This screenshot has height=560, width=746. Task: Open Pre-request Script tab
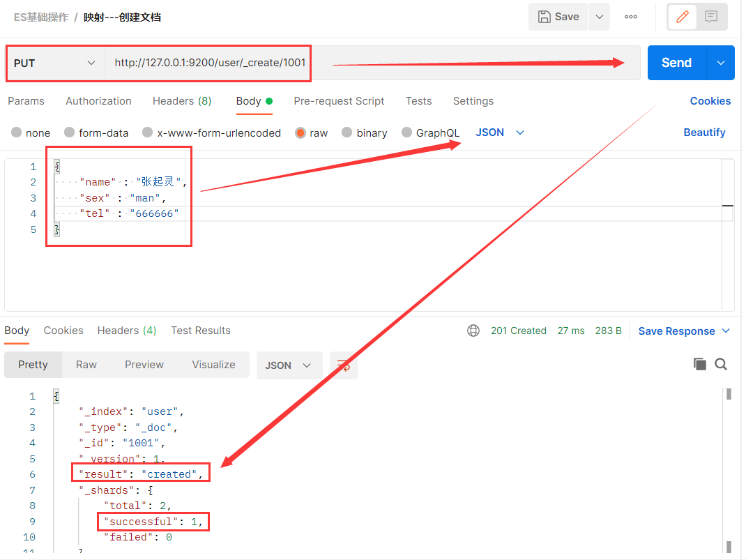coord(339,101)
